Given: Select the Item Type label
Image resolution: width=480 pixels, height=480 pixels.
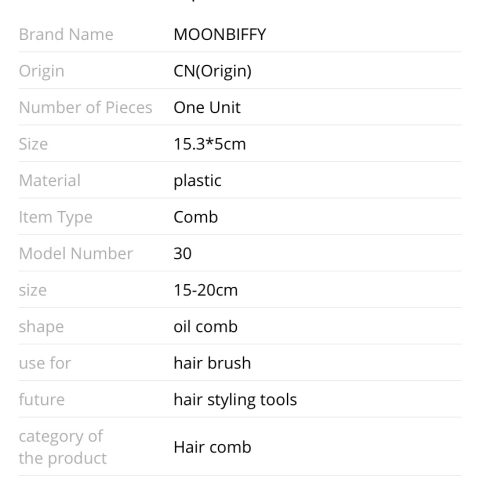Looking at the screenshot, I should pos(56,218).
